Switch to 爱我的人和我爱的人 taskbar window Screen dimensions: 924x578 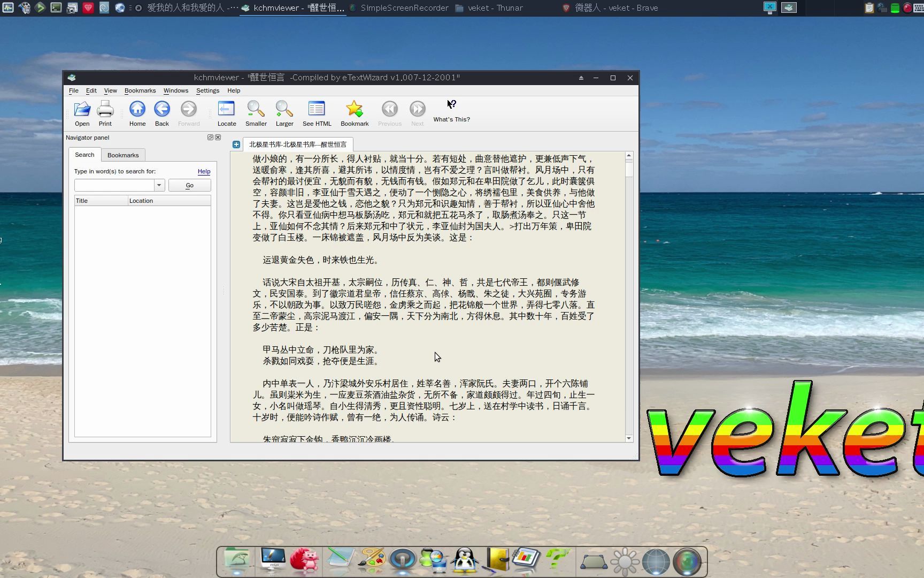coord(186,8)
